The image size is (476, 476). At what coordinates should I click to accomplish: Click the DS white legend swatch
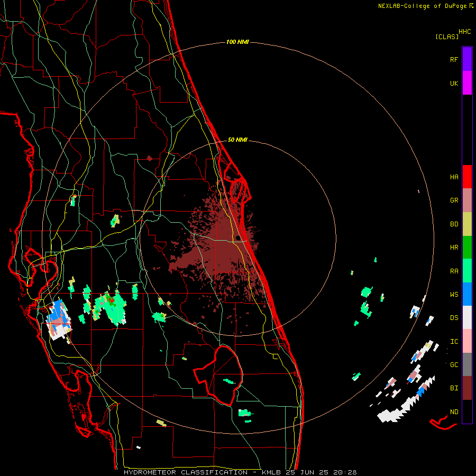tap(467, 317)
